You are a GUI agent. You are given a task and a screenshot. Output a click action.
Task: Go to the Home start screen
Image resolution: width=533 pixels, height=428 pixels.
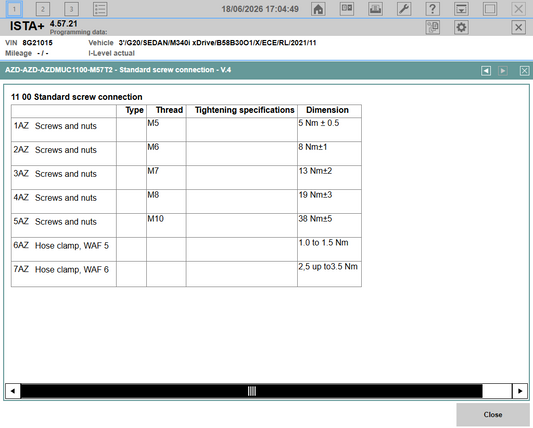point(318,9)
